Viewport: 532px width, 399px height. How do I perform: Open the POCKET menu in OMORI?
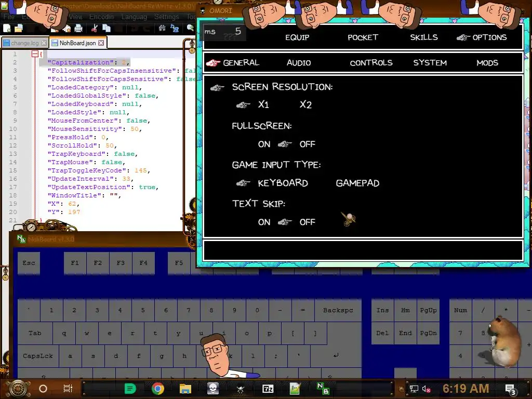pyautogui.click(x=363, y=37)
